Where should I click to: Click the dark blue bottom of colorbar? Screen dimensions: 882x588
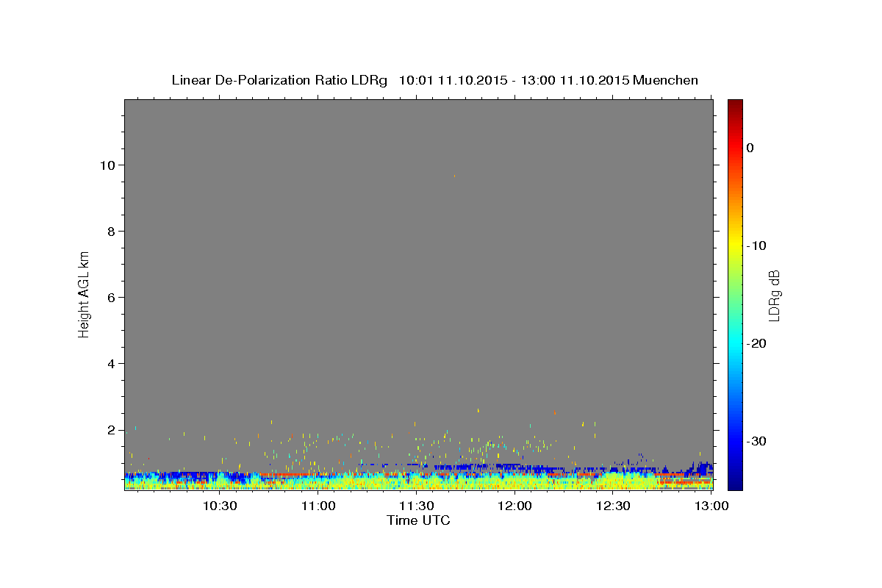[735, 484]
